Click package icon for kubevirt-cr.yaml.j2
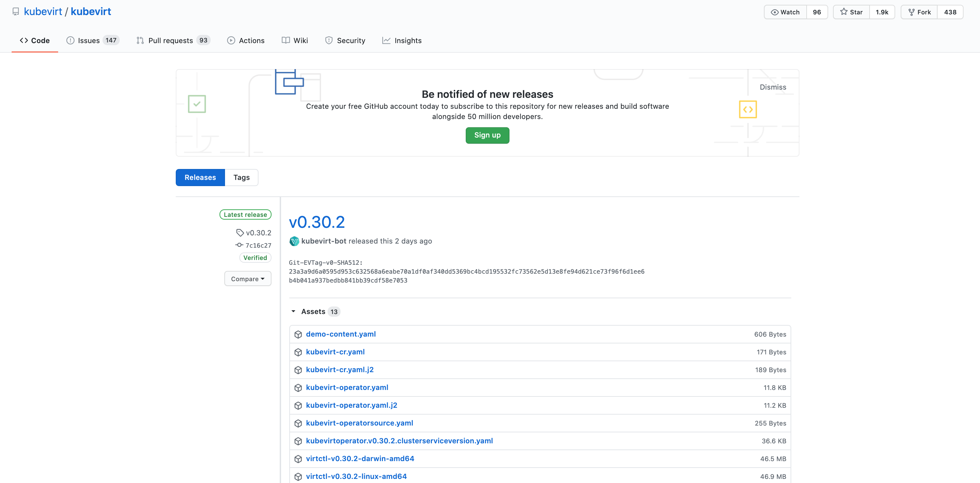 pos(298,370)
